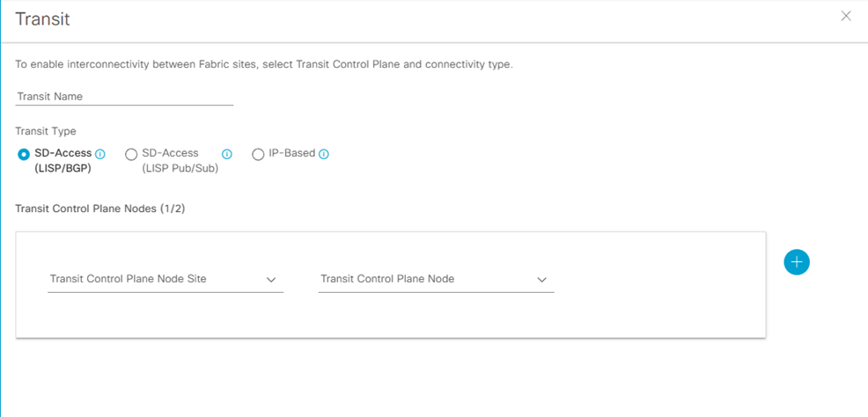This screenshot has width=868, height=417.
Task: Click info icon next to IP-Based
Action: [x=324, y=154]
